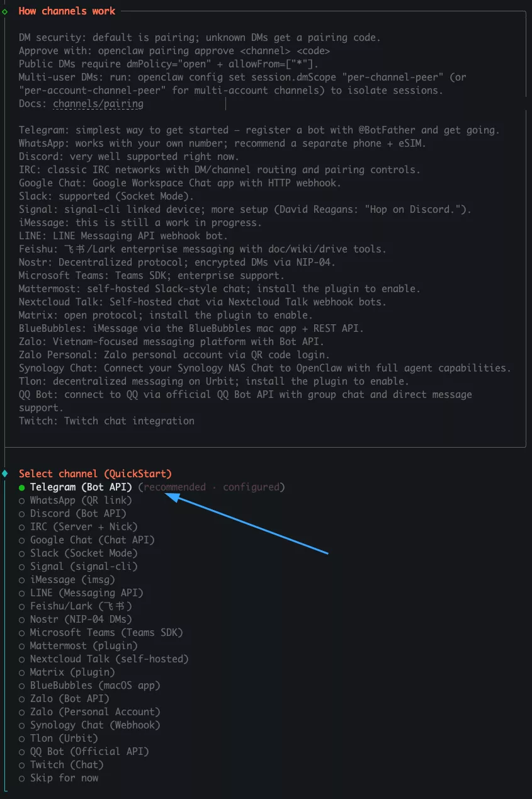Screen dimensions: 532x799
Task: Pick Synology Chat (Webhook) option
Action: (x=95, y=725)
